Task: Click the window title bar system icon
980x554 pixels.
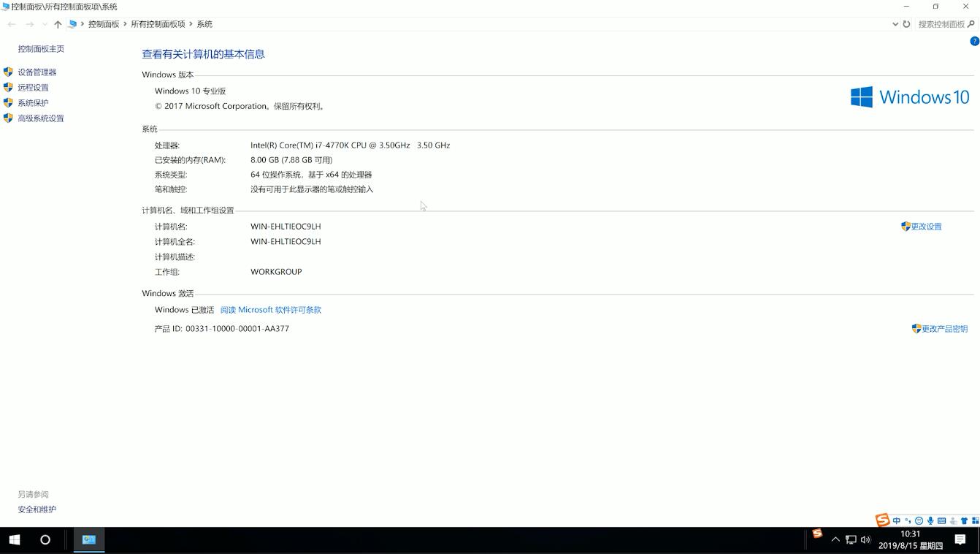Action: pos(5,7)
